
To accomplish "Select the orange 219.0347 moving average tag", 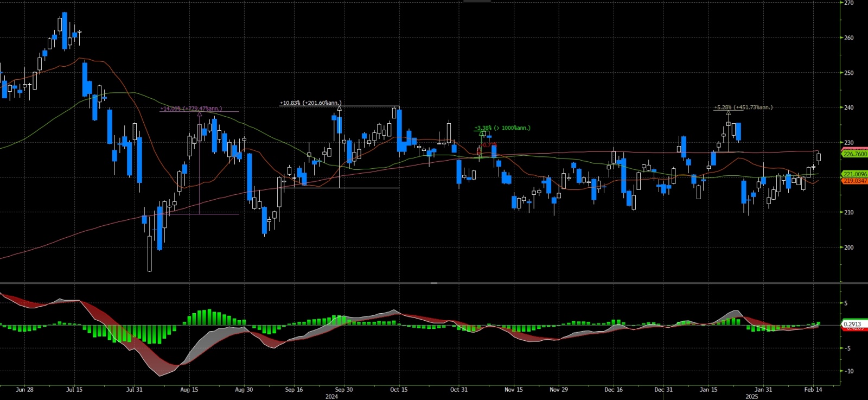I will pos(854,181).
